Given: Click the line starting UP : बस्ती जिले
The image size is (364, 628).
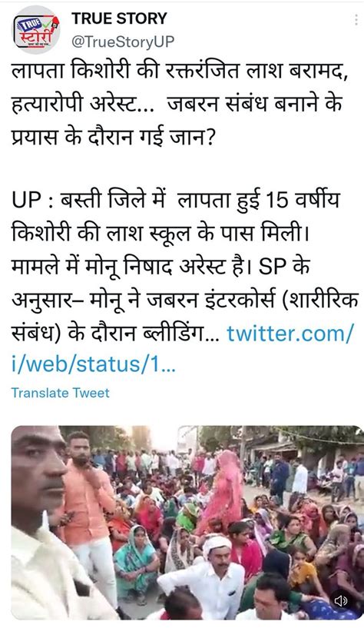Looking at the screenshot, I should (175, 201).
